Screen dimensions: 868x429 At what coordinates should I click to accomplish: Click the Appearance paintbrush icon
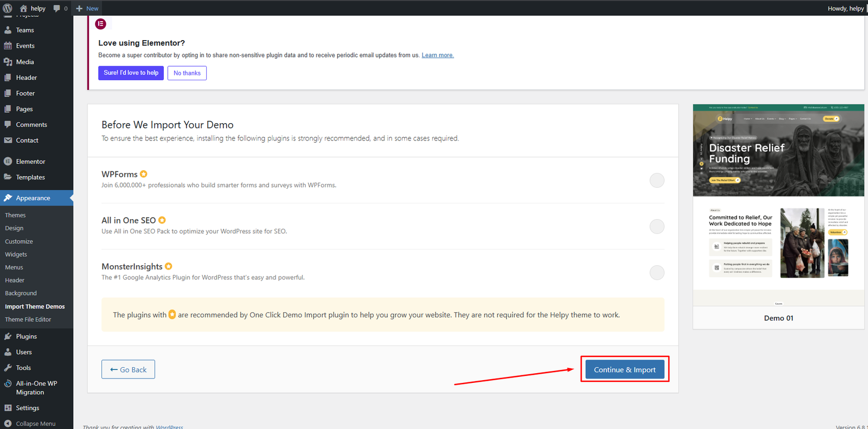tap(8, 198)
